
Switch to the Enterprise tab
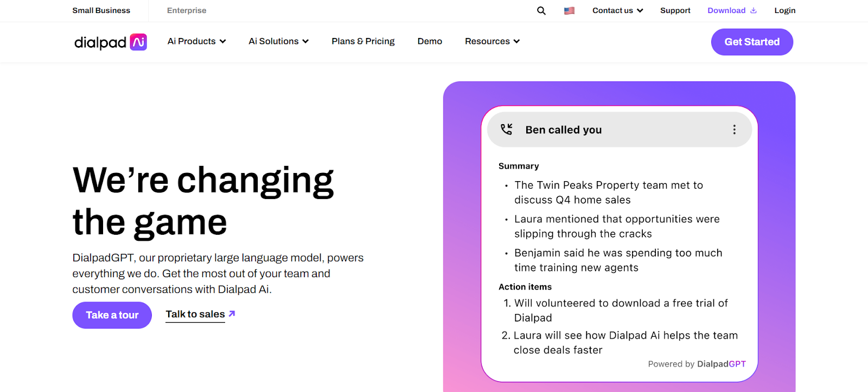click(187, 10)
